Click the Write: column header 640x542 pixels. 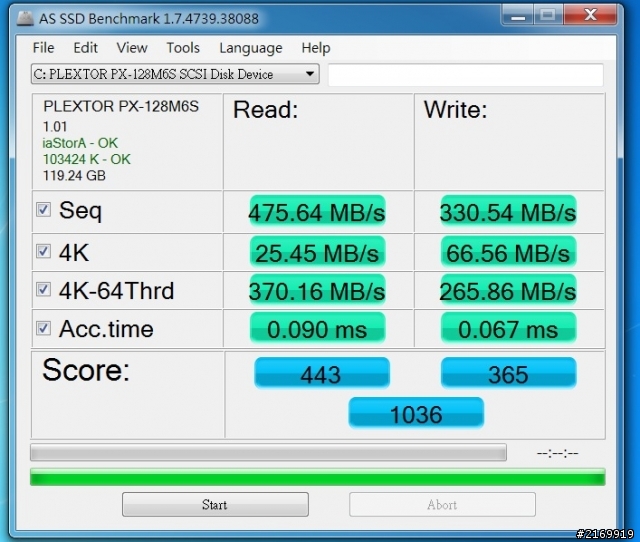pos(456,109)
